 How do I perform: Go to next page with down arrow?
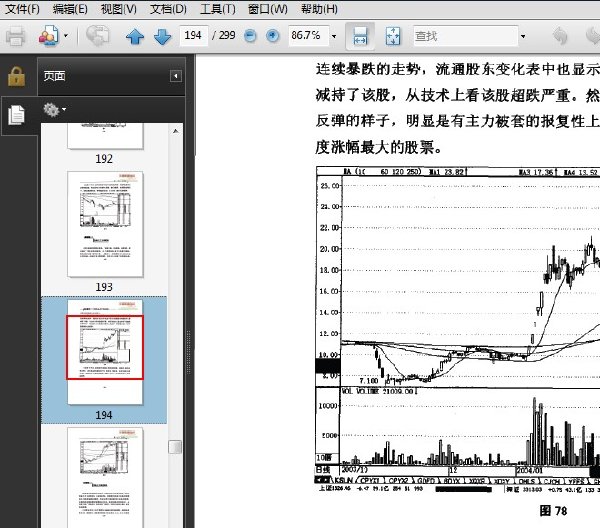(x=163, y=36)
